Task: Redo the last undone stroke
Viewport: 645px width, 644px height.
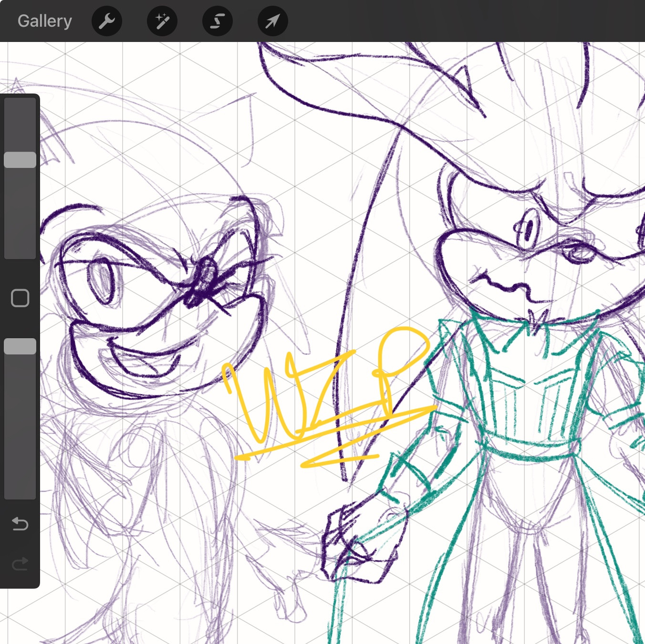Action: pos(20,564)
